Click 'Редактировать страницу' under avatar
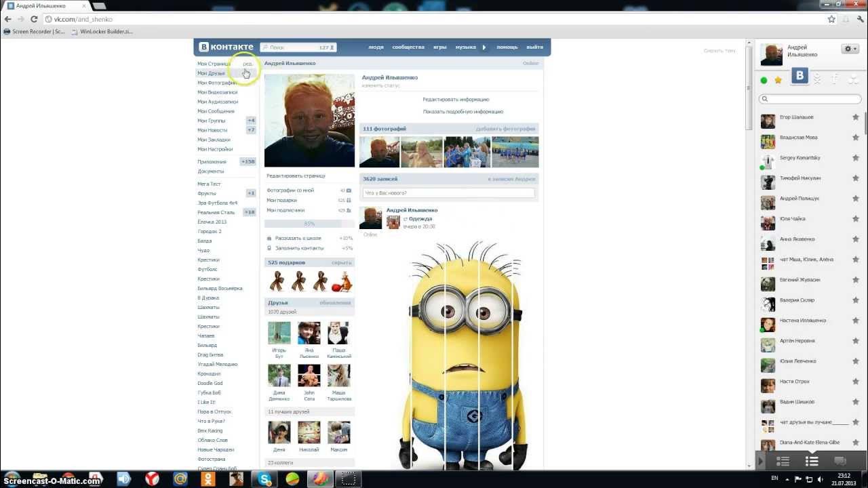Screen dimensions: 868x488 point(296,176)
